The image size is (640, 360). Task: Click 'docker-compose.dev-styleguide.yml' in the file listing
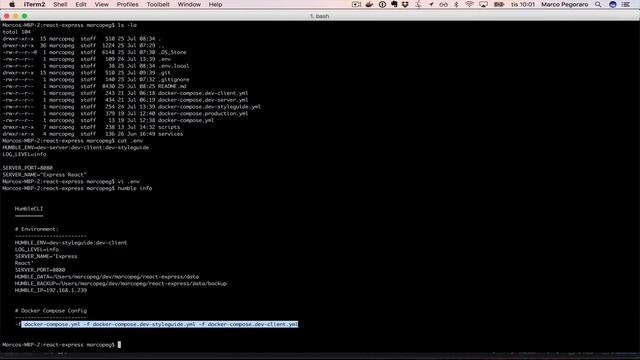(209, 107)
